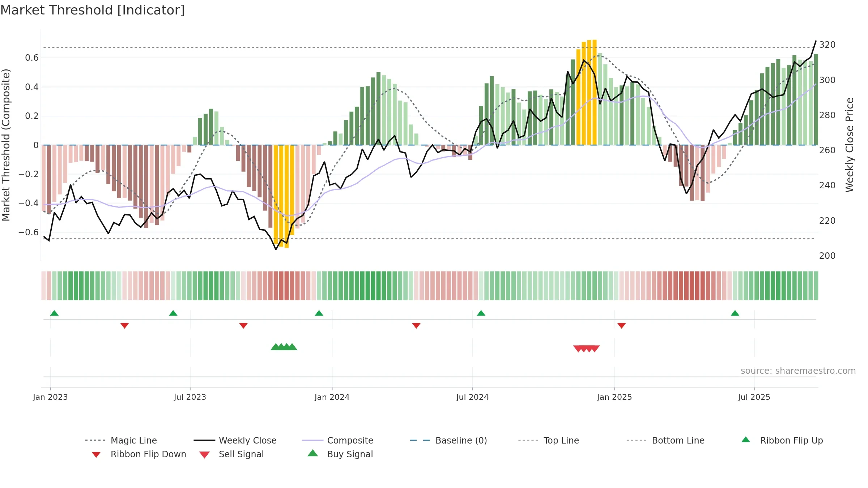
Task: Toggle Composite legend entry
Action: [337, 440]
